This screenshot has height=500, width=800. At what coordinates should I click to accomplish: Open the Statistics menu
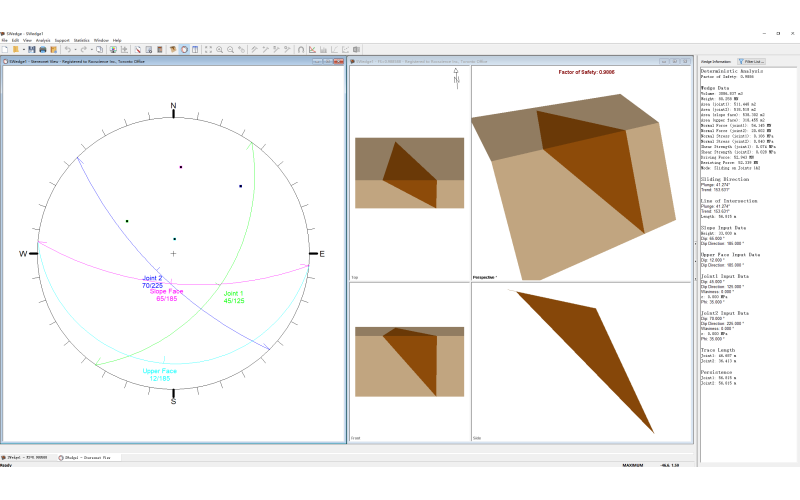80,40
